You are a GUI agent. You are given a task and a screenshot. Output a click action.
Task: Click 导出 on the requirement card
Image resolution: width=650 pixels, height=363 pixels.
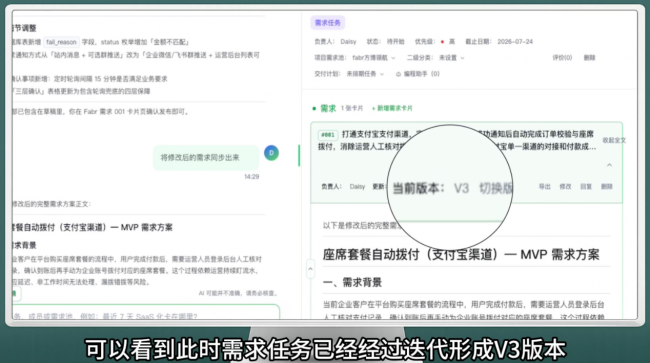point(545,186)
